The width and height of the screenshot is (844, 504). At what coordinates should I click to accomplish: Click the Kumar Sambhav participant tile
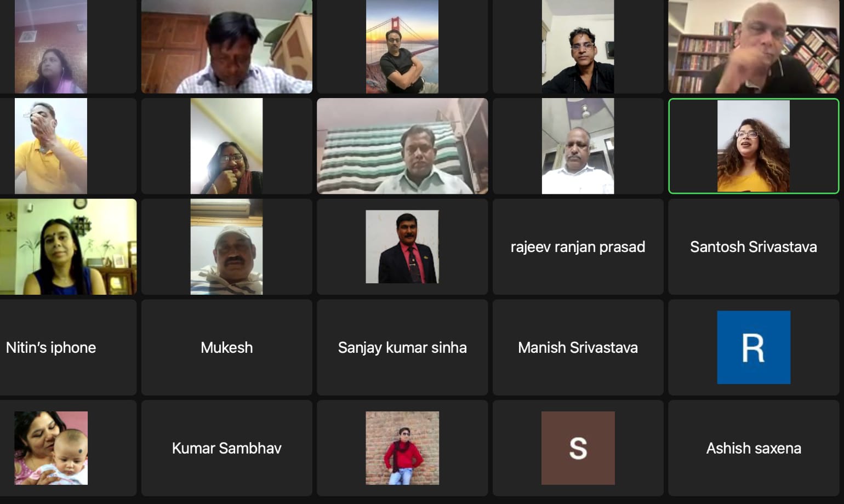226,448
